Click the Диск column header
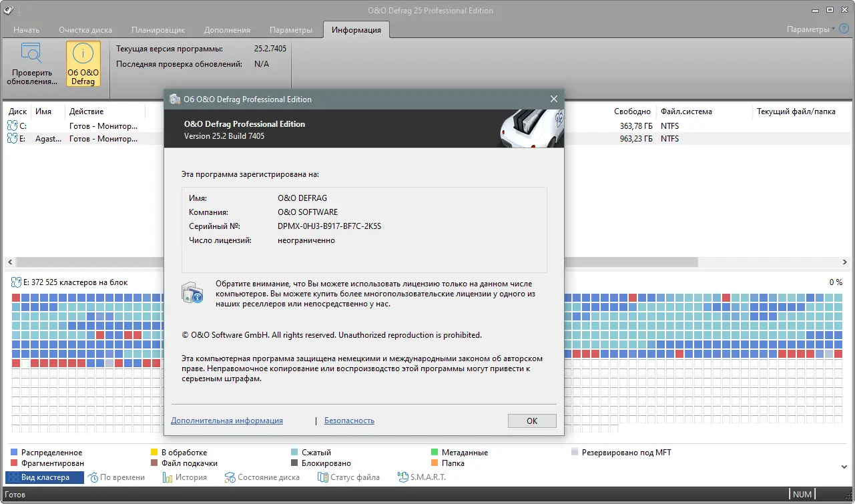 (18, 111)
